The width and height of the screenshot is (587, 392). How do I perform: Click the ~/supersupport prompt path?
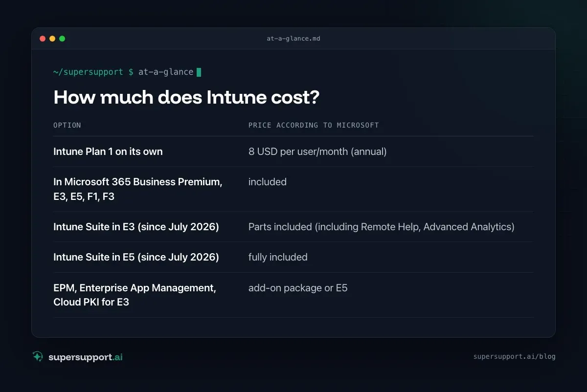(89, 72)
